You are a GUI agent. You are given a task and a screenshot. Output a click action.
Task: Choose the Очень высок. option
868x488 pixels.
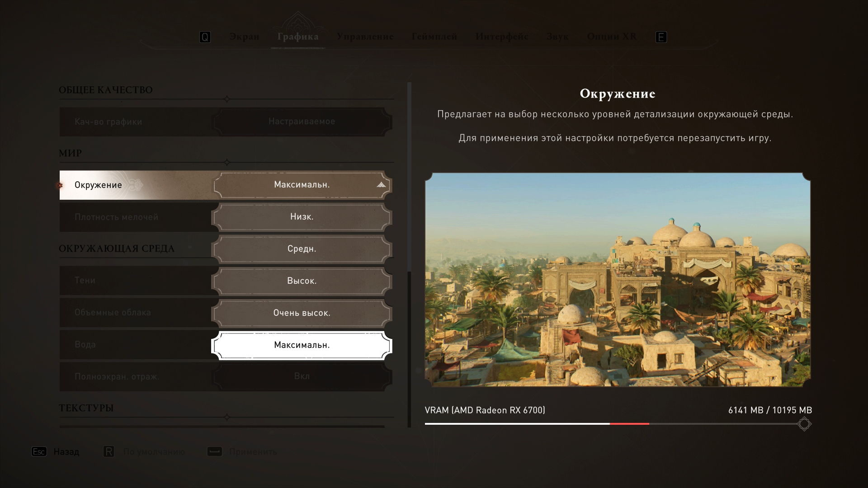pyautogui.click(x=302, y=313)
